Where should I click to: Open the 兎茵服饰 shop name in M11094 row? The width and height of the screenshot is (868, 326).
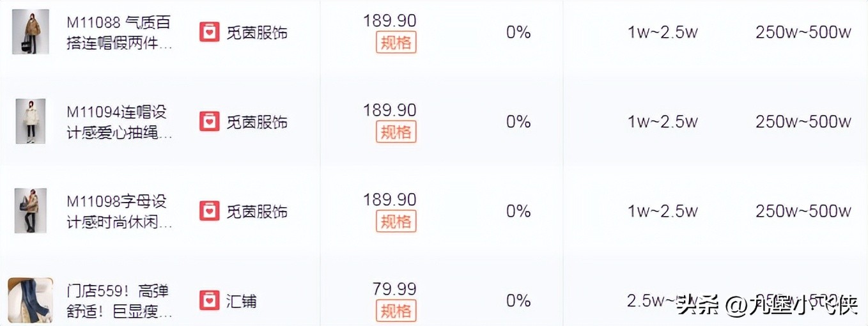(x=257, y=121)
